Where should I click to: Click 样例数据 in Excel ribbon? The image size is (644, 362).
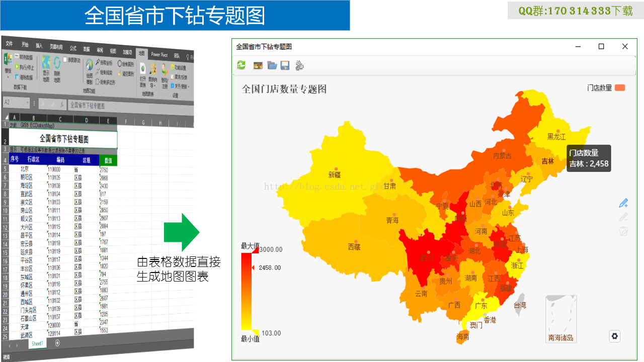coord(24,57)
